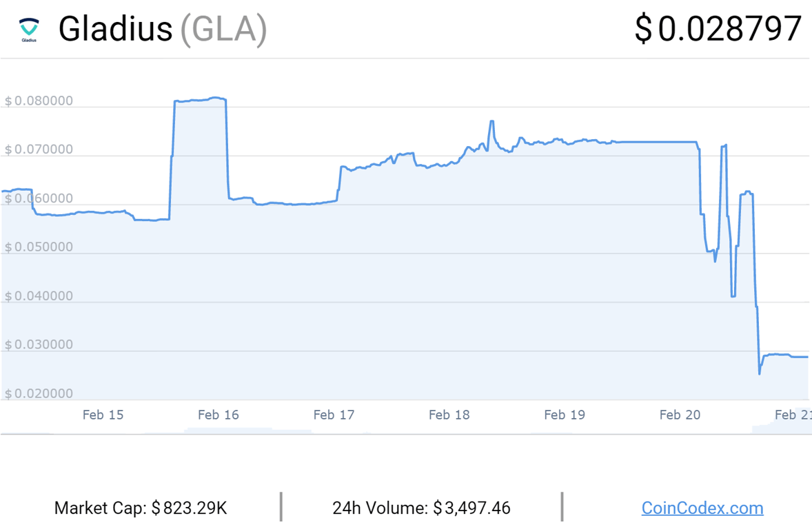Click the $0.028797 current price
Viewport: 812px width, 529px height.
pos(718,30)
